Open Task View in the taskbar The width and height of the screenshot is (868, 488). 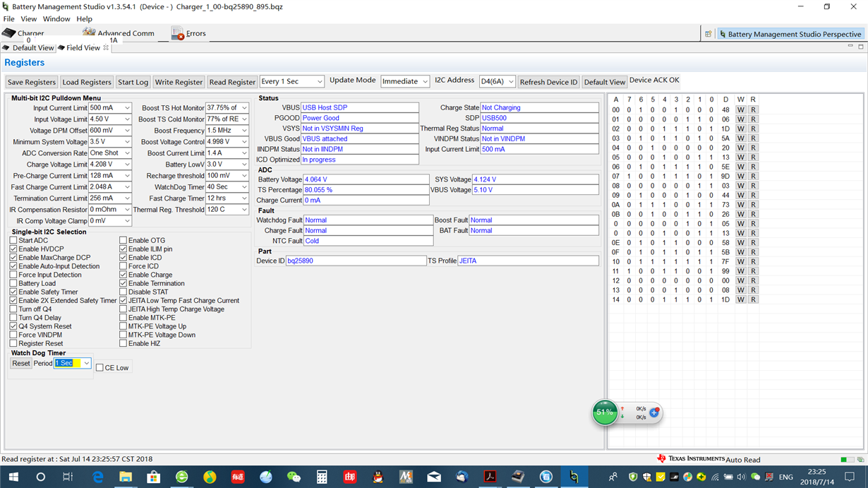click(x=68, y=477)
